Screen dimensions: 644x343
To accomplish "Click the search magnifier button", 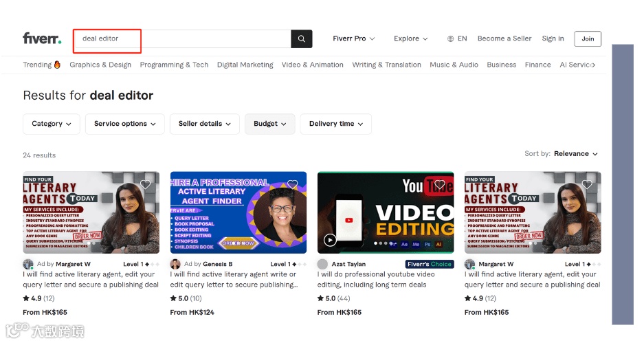I will click(302, 38).
